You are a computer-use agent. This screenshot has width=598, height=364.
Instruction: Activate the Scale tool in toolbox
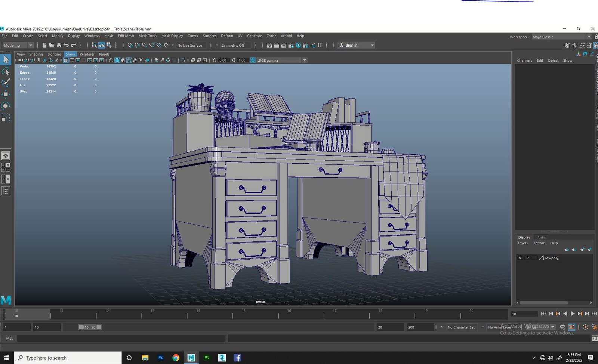pyautogui.click(x=6, y=118)
